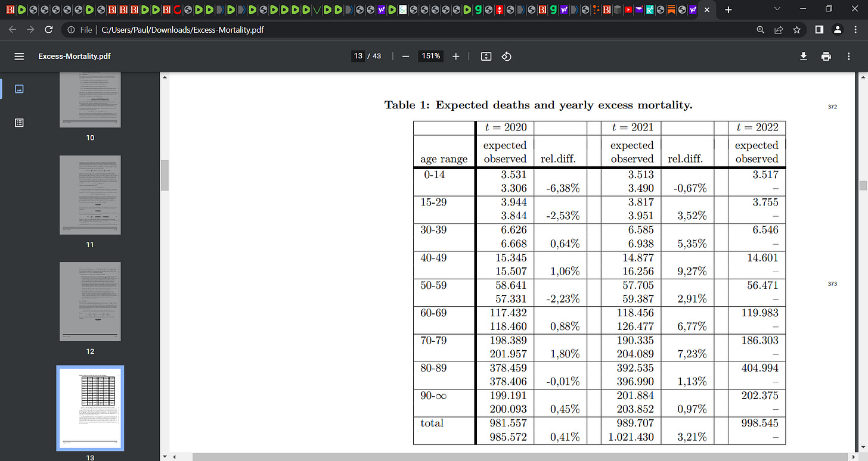Open Chrome's side panel

tap(819, 29)
